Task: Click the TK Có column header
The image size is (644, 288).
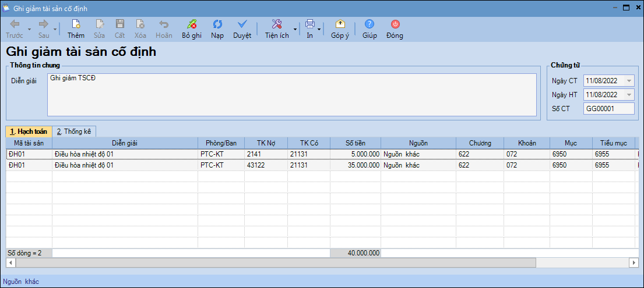Action: (309, 143)
